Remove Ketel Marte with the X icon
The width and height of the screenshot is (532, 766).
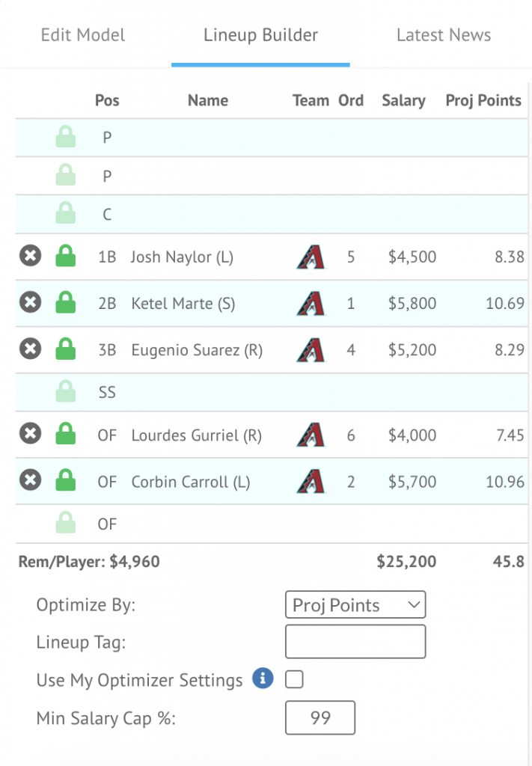30,302
